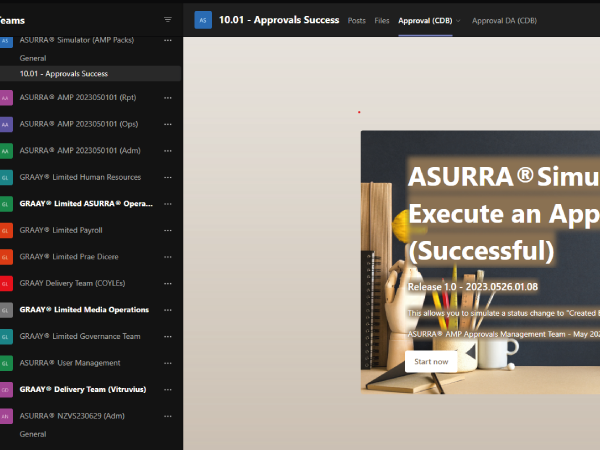
Task: Click the Release 1.0 - 2023.0526.01.08 text
Action: click(473, 287)
